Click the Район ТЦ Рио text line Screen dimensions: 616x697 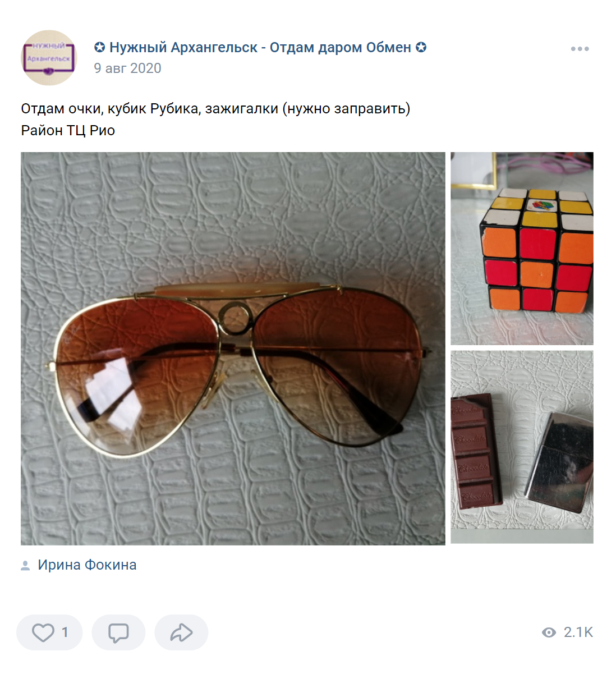coord(68,130)
